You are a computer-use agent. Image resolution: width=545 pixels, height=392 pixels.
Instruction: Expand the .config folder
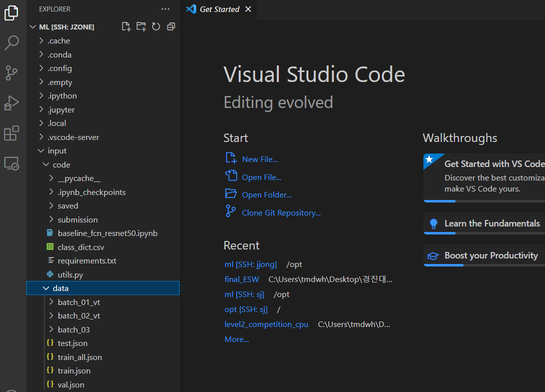[x=103, y=68]
